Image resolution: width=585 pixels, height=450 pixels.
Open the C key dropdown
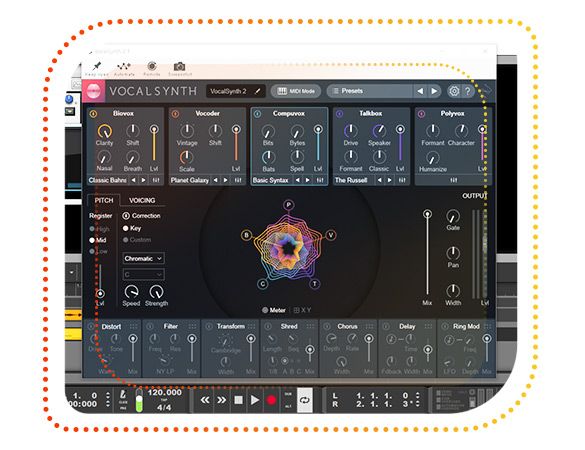pyautogui.click(x=143, y=275)
